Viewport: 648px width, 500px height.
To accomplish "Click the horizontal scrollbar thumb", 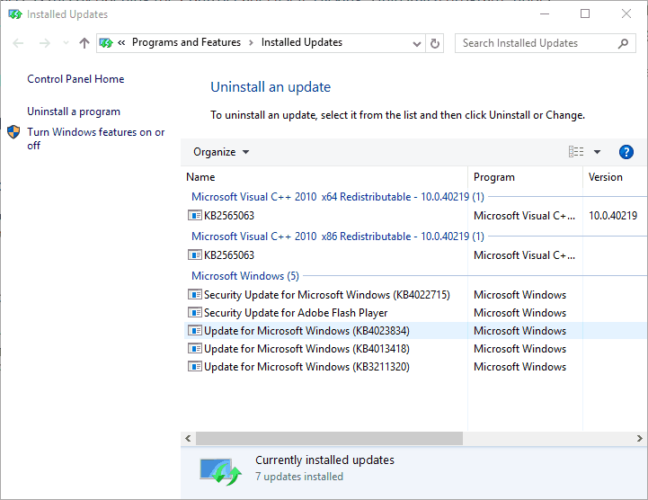I will (329, 438).
